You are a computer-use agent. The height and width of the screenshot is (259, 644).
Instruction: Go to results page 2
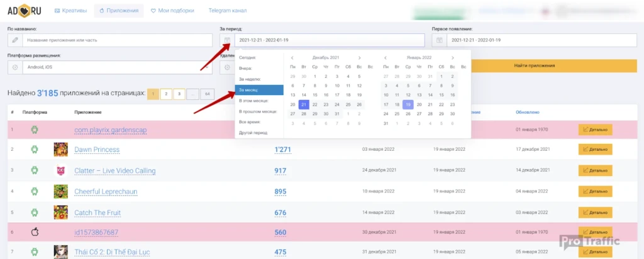[x=166, y=94]
